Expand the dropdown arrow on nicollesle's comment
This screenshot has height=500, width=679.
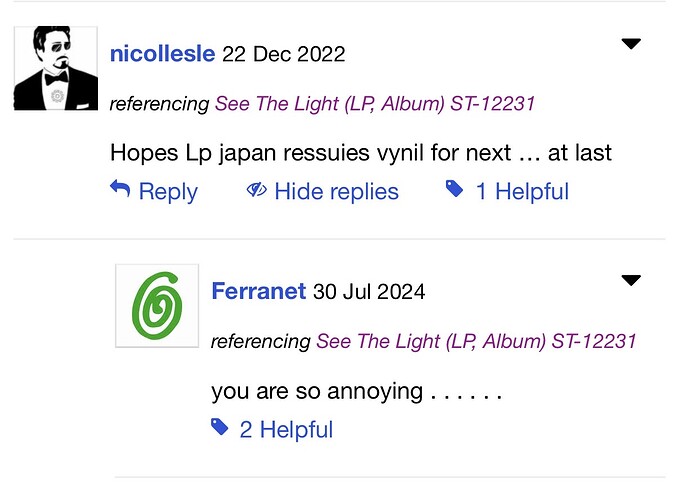point(631,44)
